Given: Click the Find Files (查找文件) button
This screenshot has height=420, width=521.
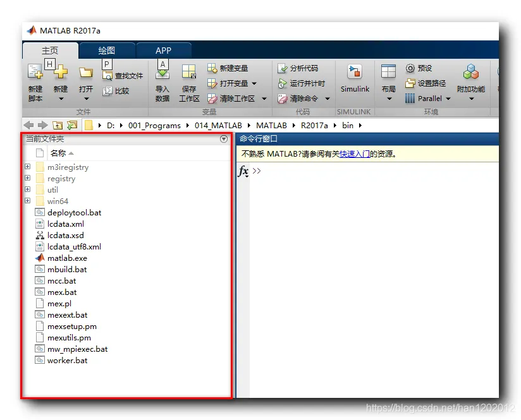Looking at the screenshot, I should (x=123, y=76).
